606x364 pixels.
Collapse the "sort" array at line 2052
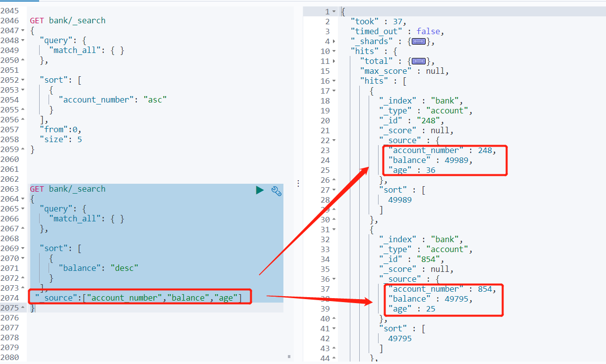pyautogui.click(x=23, y=80)
